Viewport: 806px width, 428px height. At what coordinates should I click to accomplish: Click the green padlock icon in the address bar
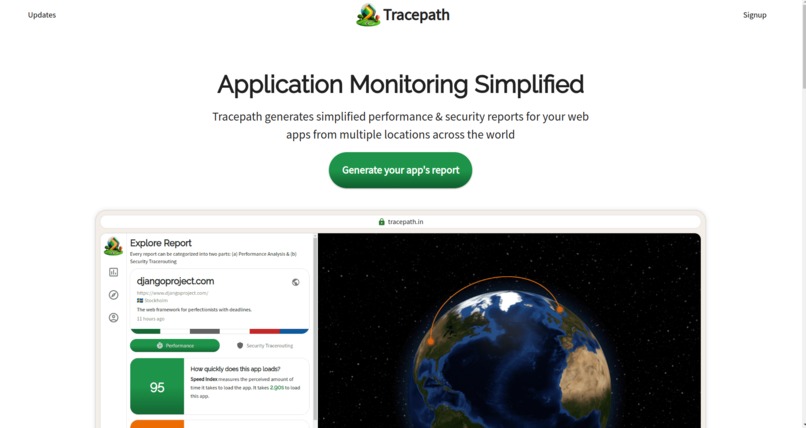coord(381,222)
